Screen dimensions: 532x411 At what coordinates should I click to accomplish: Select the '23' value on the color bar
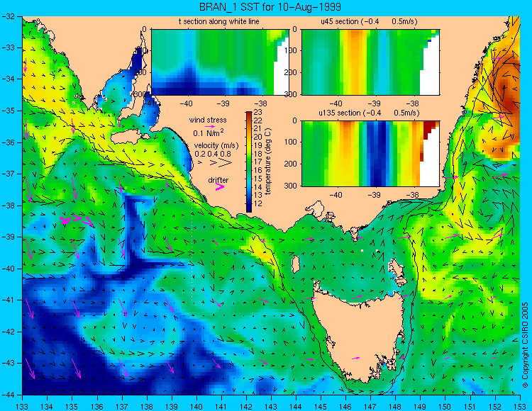[258, 113]
